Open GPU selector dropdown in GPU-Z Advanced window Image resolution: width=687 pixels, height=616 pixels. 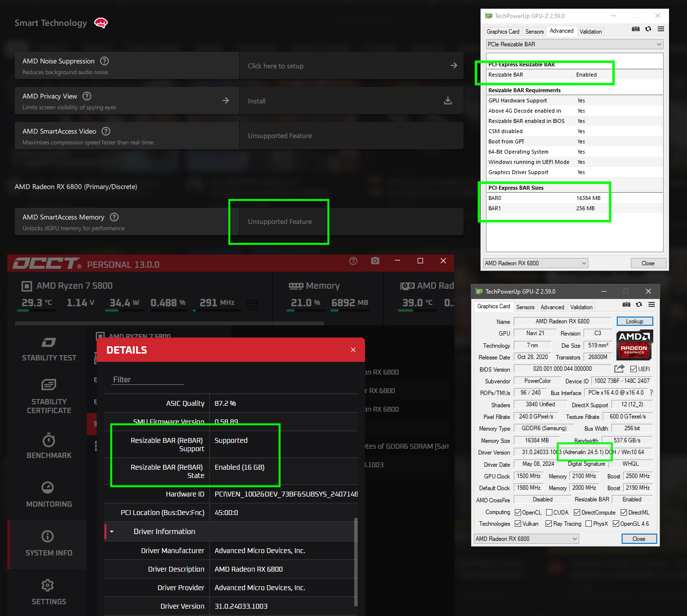tap(535, 263)
